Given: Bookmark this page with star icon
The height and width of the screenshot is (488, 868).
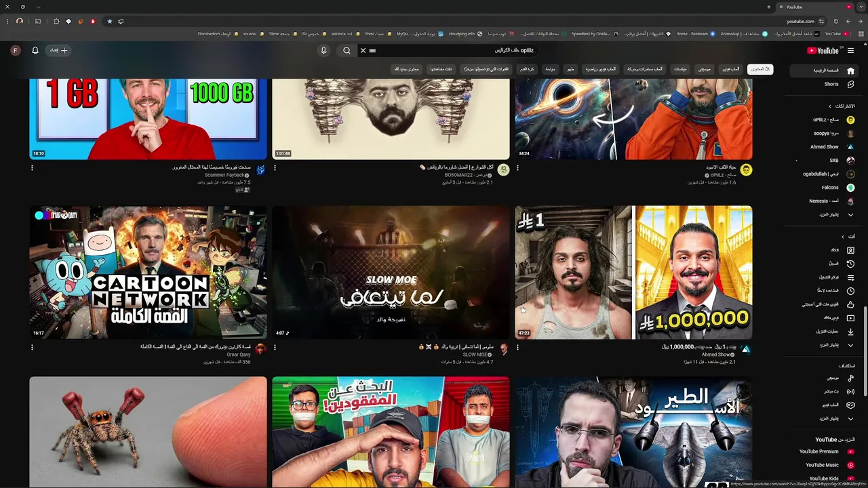Looking at the screenshot, I should point(109,21).
